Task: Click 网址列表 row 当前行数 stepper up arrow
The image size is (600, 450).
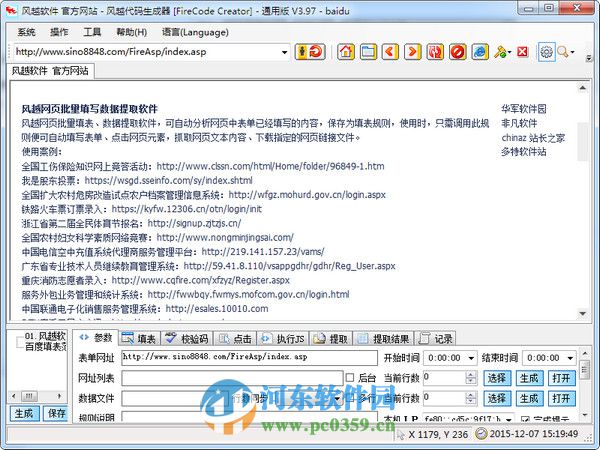Action: click(x=471, y=375)
